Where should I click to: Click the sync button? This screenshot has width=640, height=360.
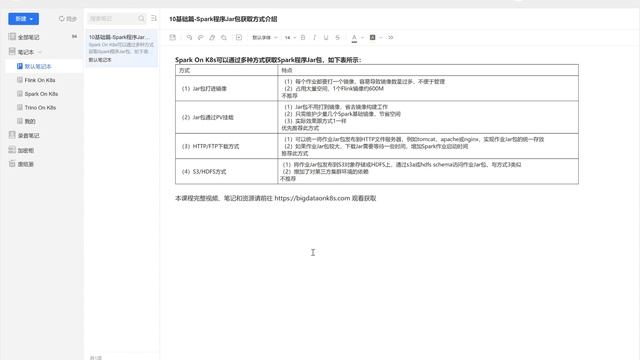pos(67,19)
